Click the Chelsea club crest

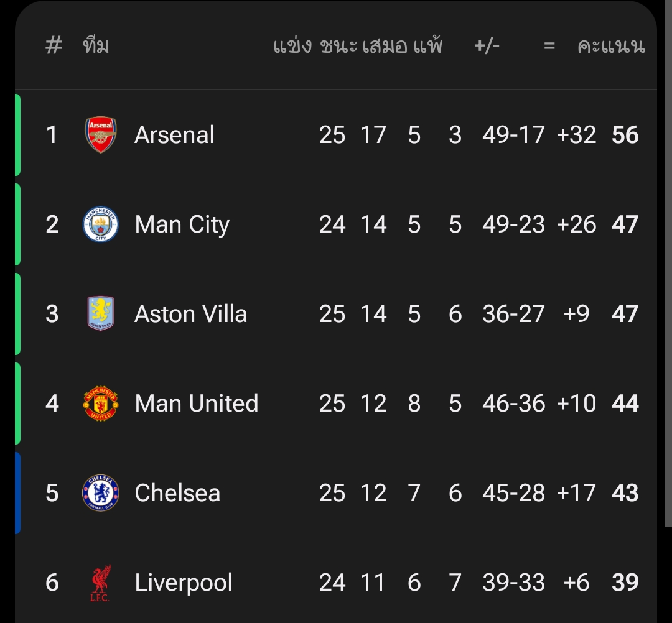100,493
